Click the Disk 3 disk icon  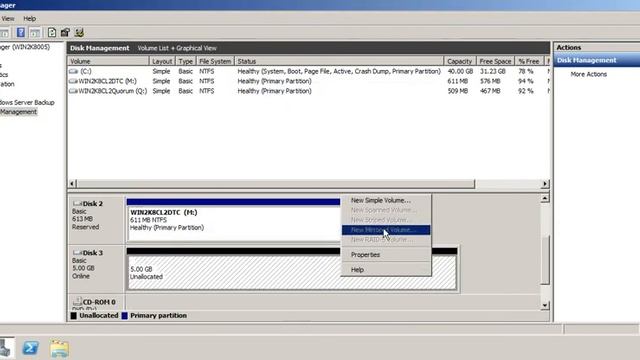(77, 252)
